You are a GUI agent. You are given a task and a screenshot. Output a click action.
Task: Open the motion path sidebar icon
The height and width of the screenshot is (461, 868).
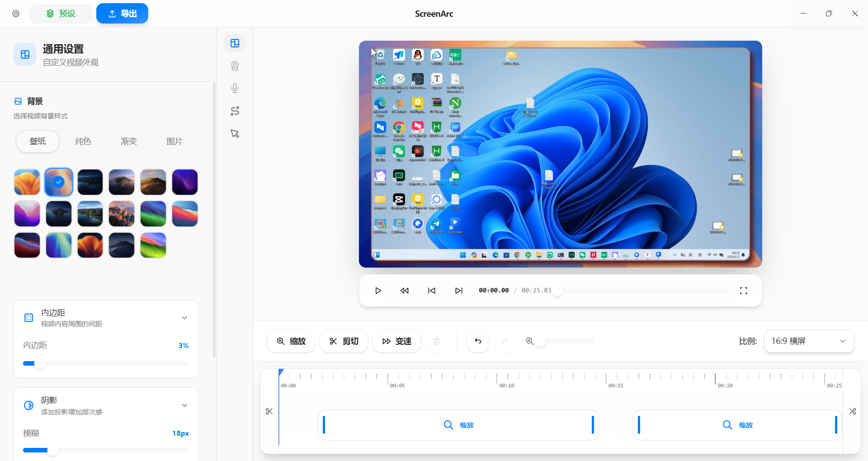pos(235,111)
